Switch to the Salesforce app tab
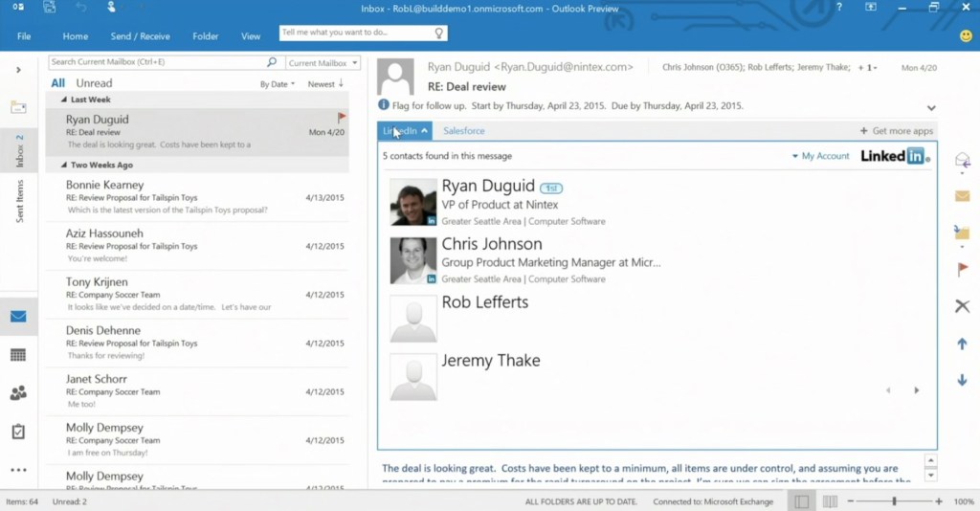Screen dimensions: 980x511 [x=464, y=131]
